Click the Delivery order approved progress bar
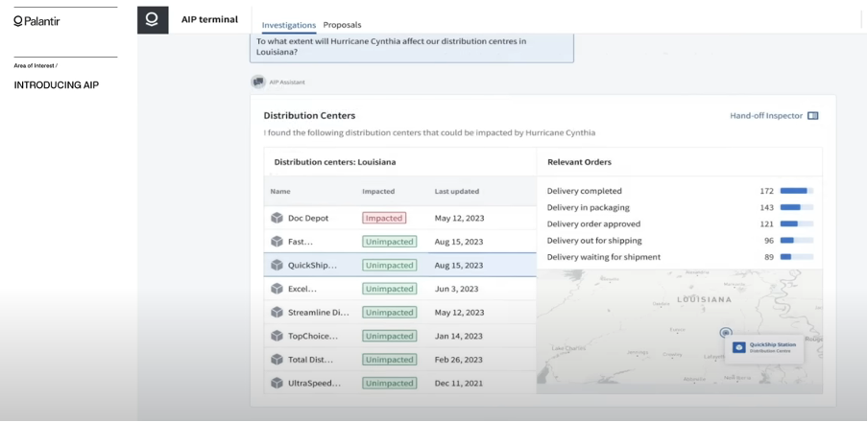Screen dimensions: 868x422 click(797, 224)
